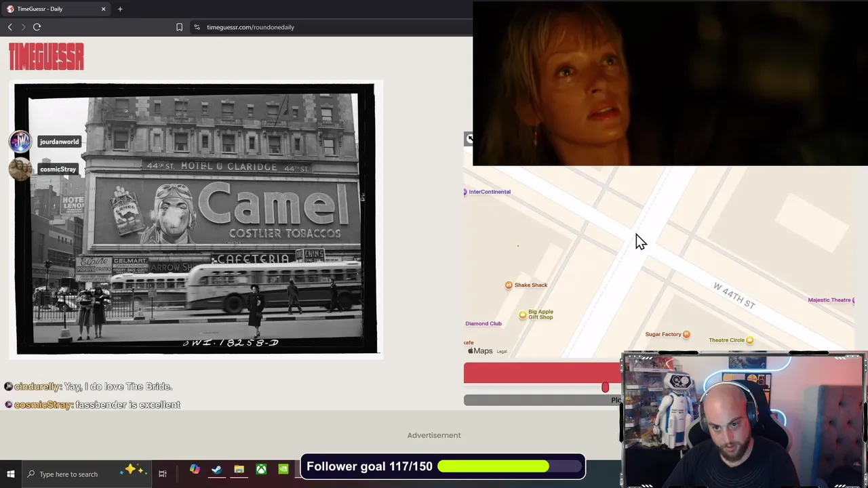Click the bookmark icon beside the address bar
Screen dimensions: 868x488
[x=179, y=27]
